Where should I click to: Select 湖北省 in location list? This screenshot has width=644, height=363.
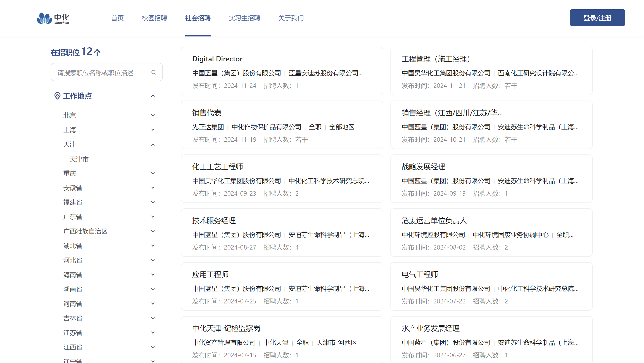73,246
